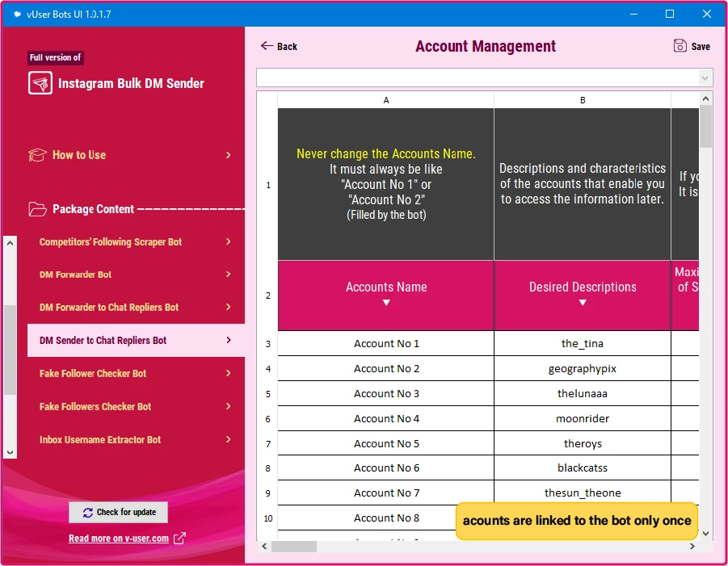Select row 2 header number
Image resolution: width=728 pixels, height=566 pixels.
coord(267,296)
